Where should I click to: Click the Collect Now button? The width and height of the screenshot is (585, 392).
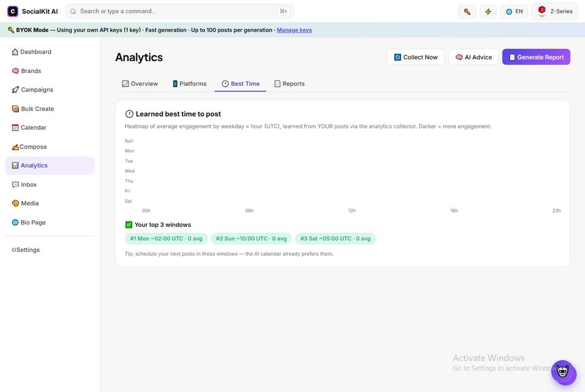[416, 57]
